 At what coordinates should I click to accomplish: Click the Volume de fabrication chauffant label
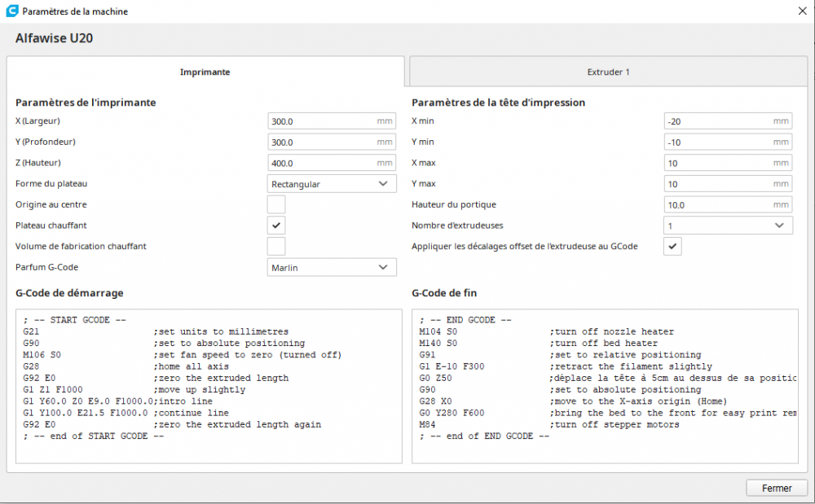(81, 246)
